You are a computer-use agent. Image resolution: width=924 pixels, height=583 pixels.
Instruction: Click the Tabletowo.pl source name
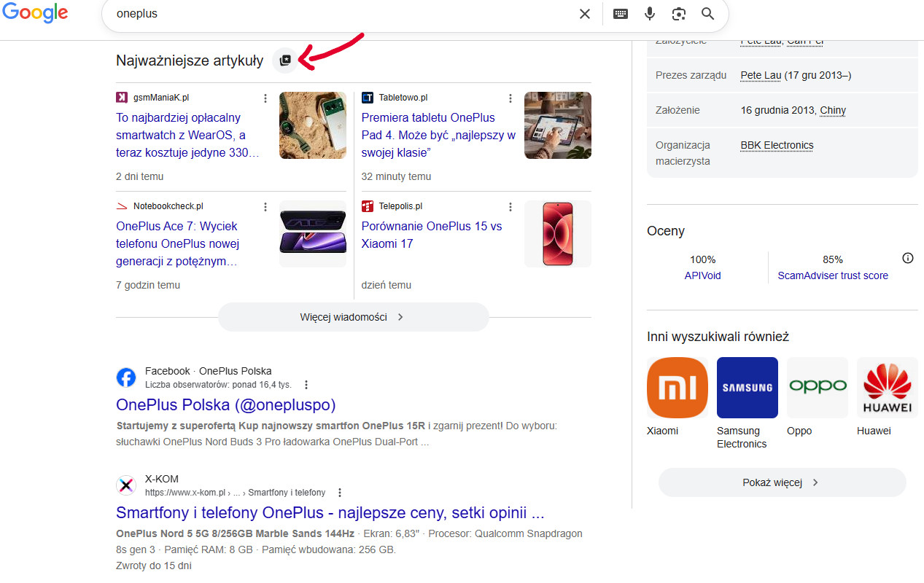coord(403,98)
